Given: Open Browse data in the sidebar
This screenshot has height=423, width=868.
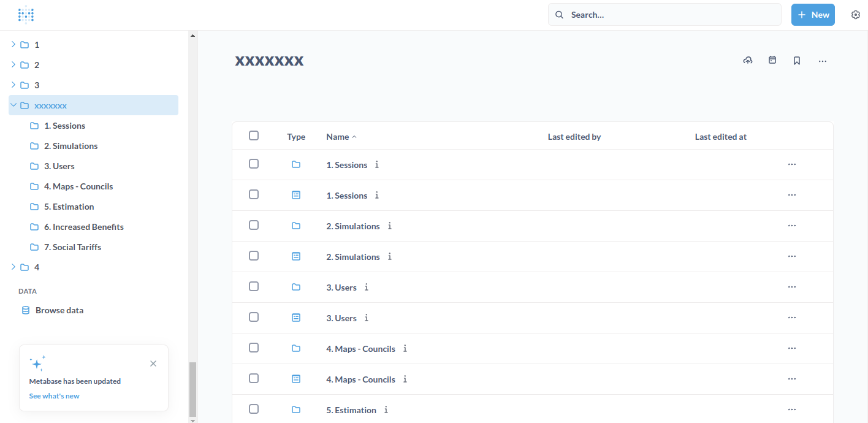Looking at the screenshot, I should click(x=59, y=310).
